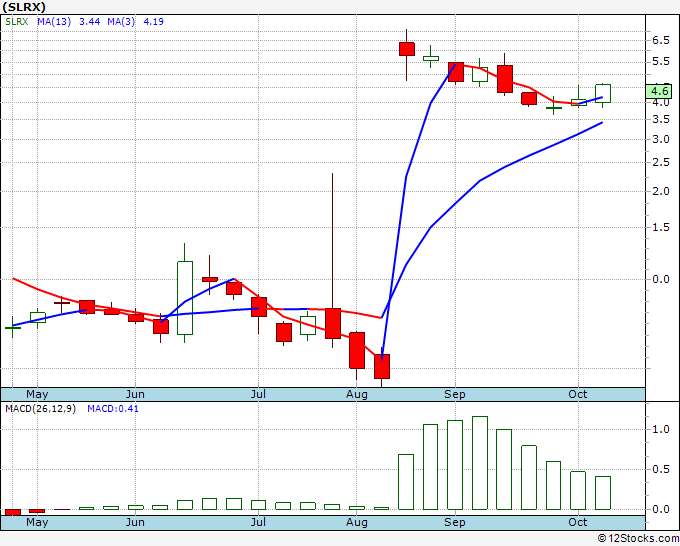Click the 1.5 price axis label
This screenshot has width=680, height=546.
[660, 228]
